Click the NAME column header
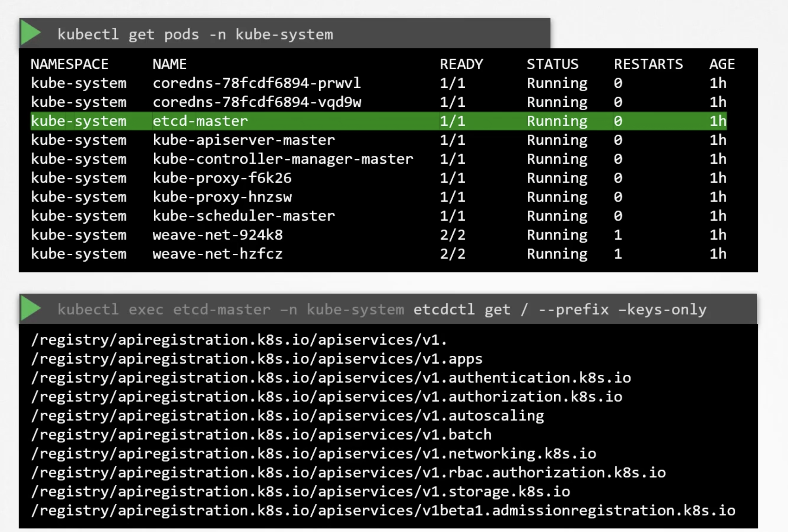788x532 pixels. (170, 64)
